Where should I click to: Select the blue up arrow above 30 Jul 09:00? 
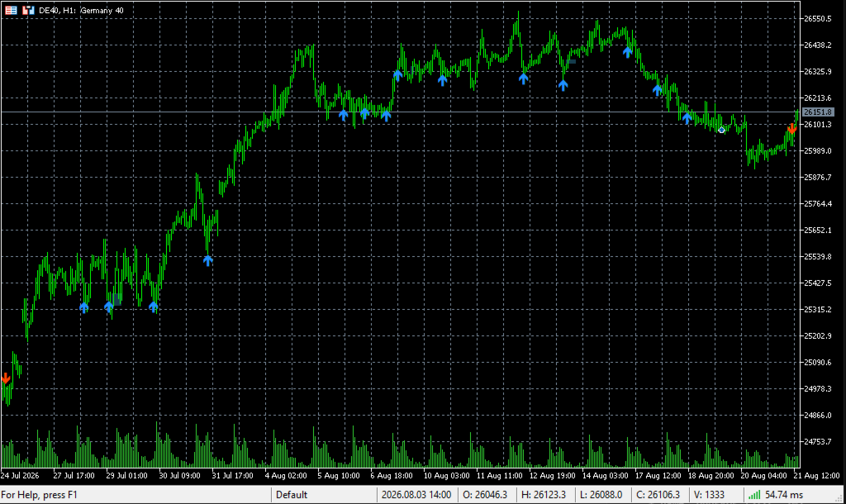tap(153, 307)
